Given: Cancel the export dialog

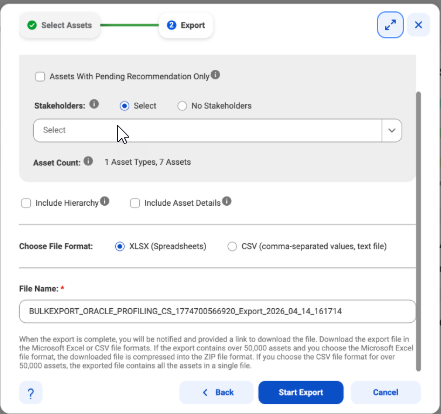Looking at the screenshot, I should point(386,393).
